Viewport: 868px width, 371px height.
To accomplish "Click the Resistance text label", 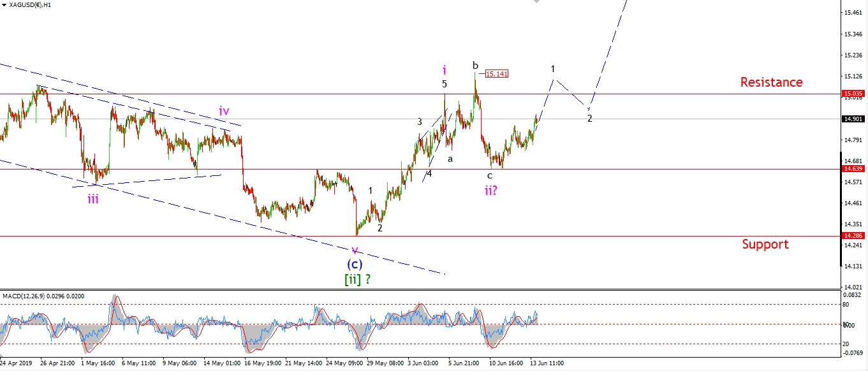I will [x=771, y=82].
